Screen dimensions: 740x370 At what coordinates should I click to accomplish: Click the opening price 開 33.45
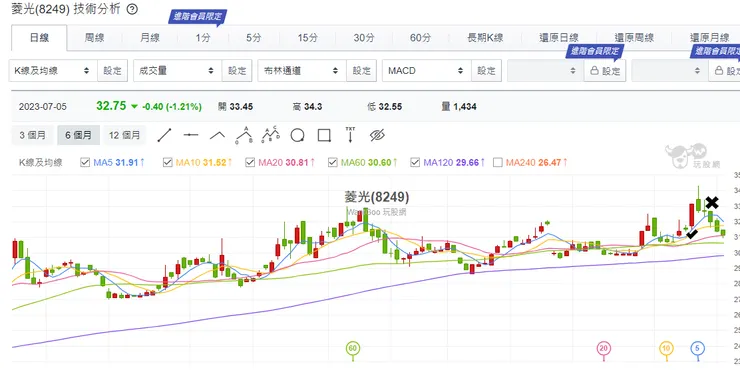pos(235,107)
